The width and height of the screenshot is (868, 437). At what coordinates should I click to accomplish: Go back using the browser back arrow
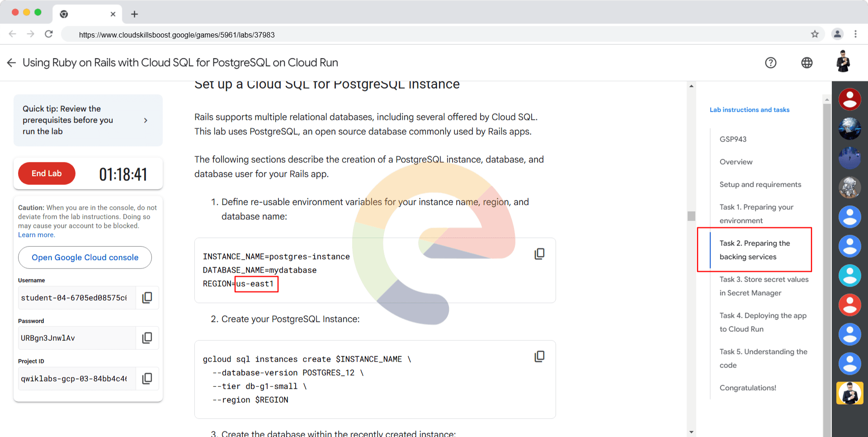click(x=13, y=34)
